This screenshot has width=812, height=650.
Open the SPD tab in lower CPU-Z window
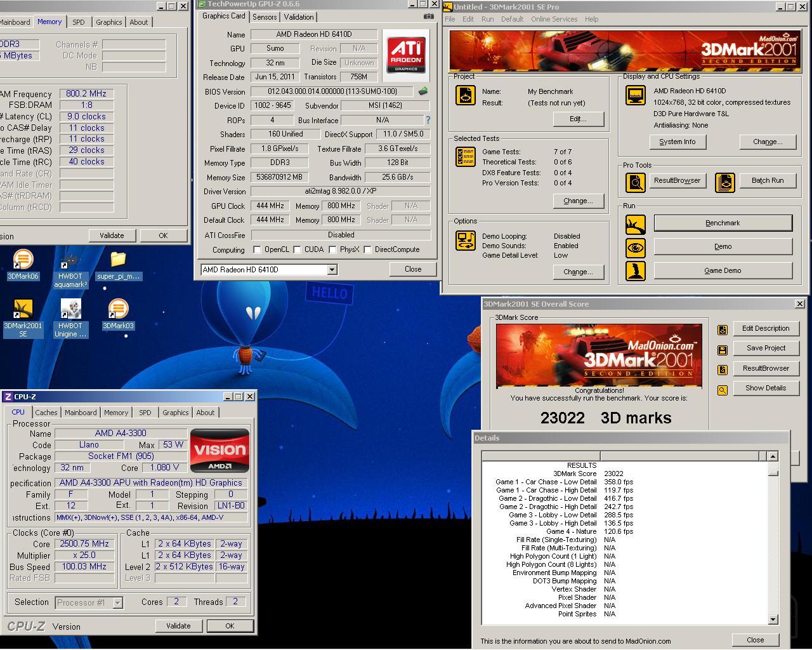point(145,413)
